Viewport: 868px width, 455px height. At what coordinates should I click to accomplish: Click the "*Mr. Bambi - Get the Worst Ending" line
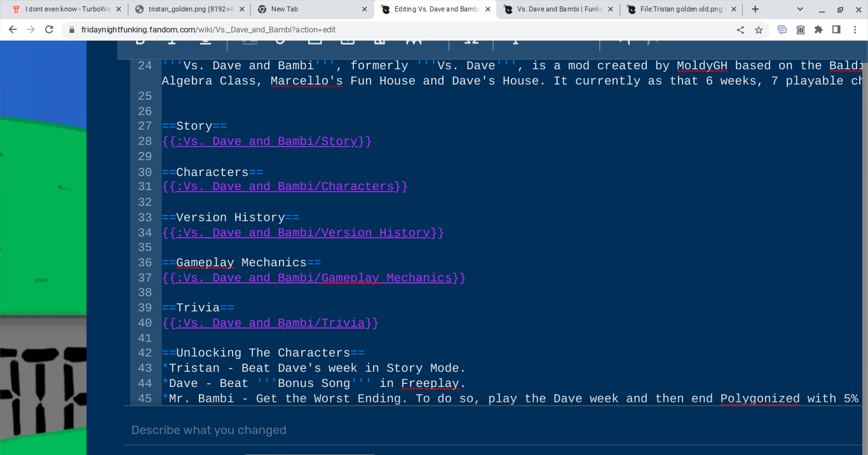coord(510,398)
